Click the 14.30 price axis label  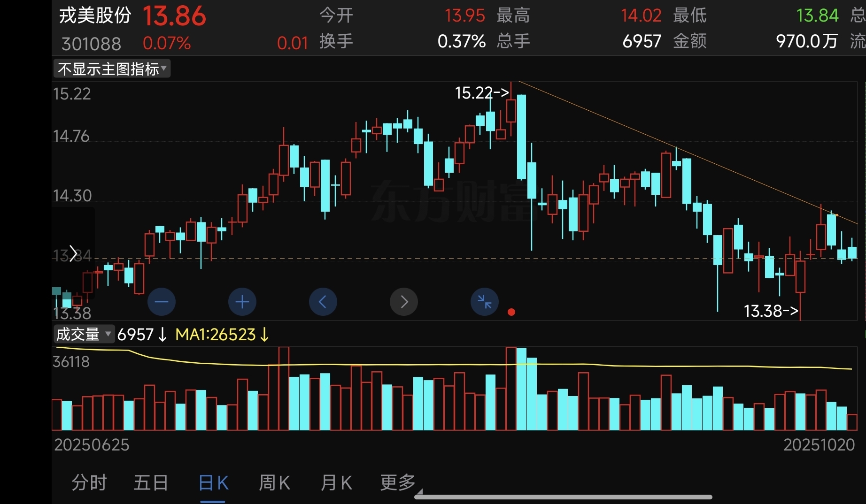pyautogui.click(x=72, y=196)
